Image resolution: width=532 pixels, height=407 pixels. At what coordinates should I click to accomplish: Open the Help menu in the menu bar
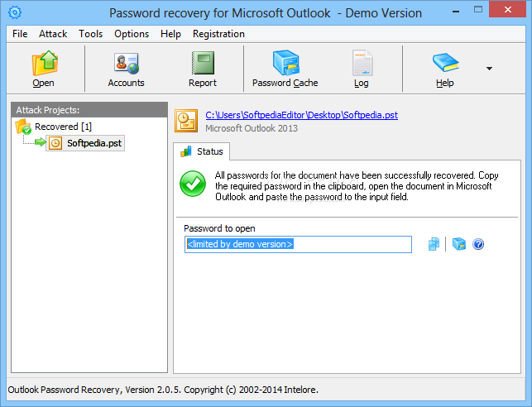click(170, 34)
